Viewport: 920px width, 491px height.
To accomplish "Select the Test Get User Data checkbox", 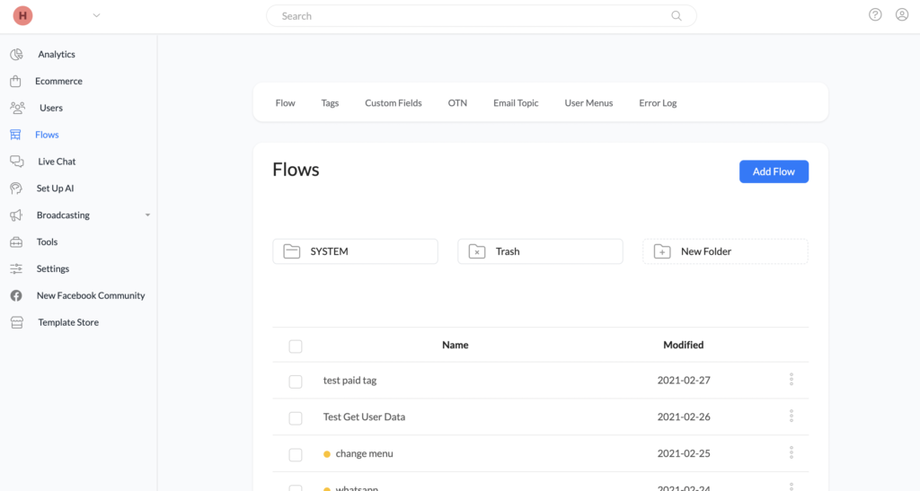I will (x=295, y=418).
